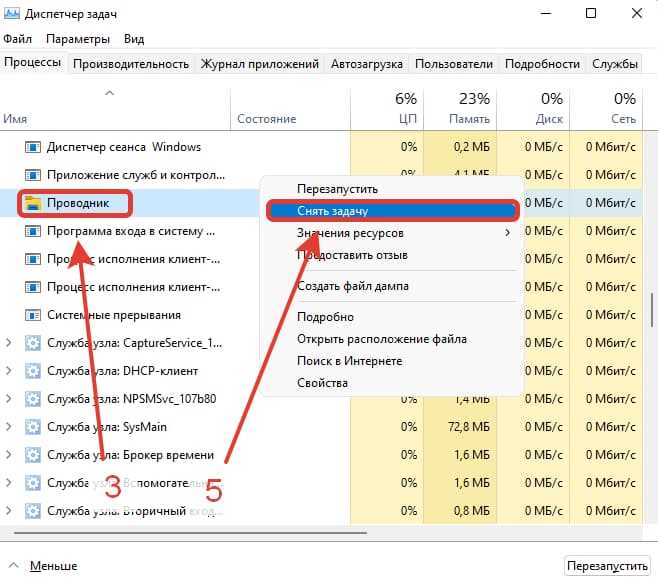Collapse view with the Меньше chevron
Image resolution: width=658 pixels, height=585 pixels.
[13, 565]
